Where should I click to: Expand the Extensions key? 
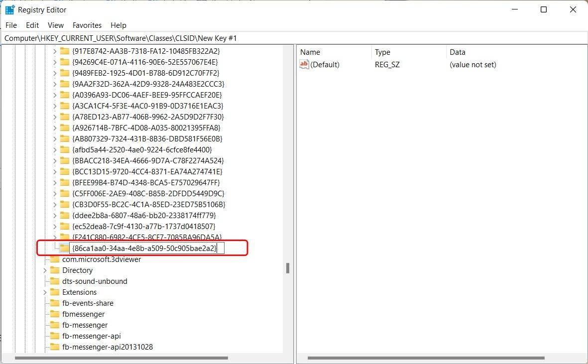pos(45,292)
